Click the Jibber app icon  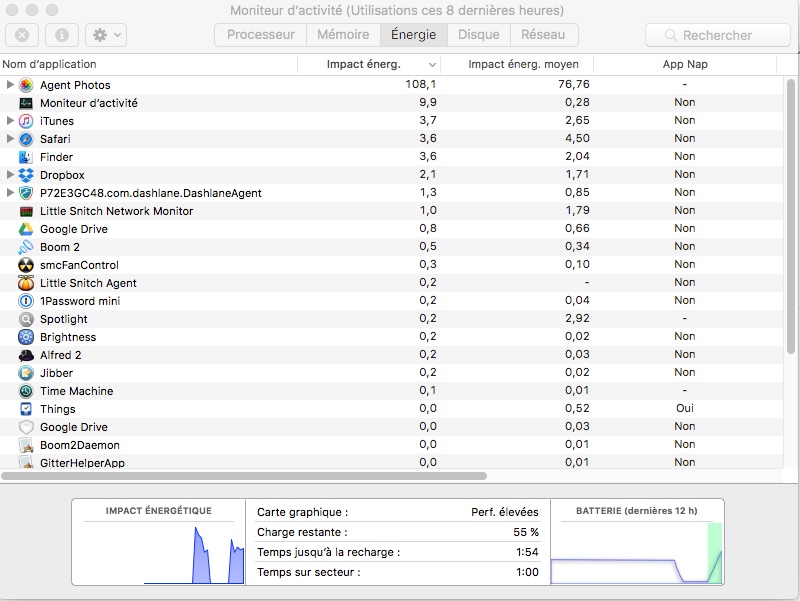26,373
